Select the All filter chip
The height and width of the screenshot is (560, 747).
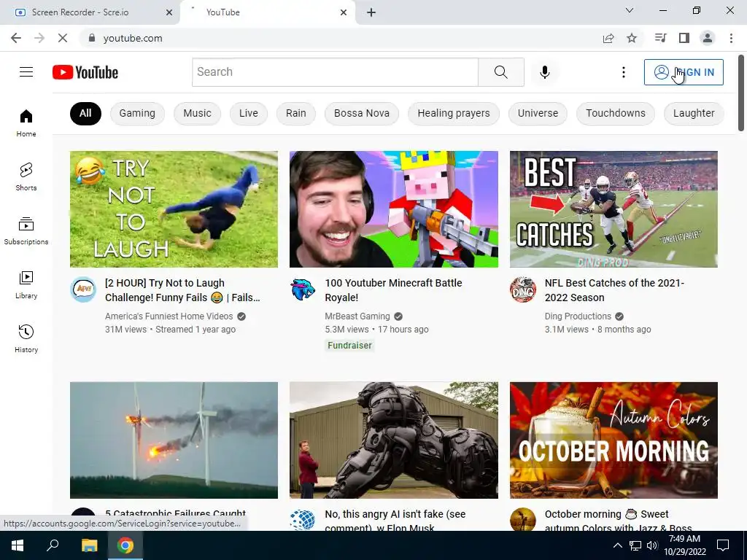click(x=86, y=113)
